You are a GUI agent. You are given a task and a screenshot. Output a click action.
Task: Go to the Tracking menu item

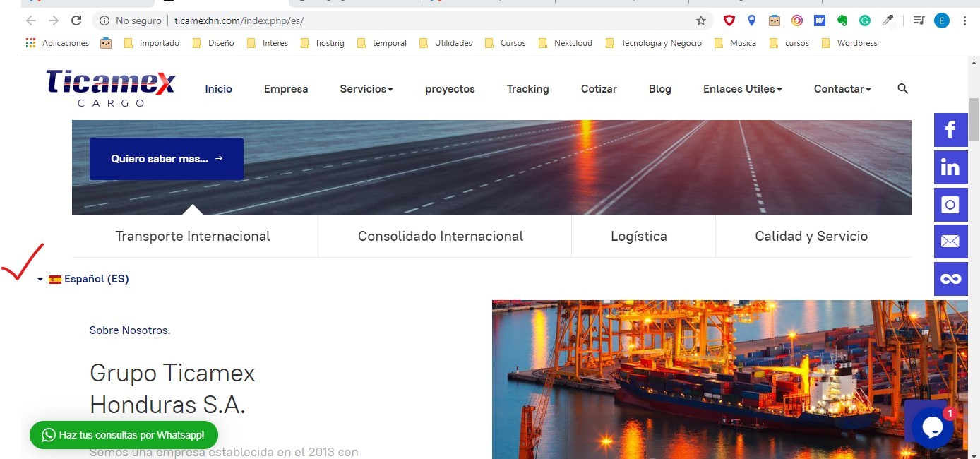pos(527,89)
